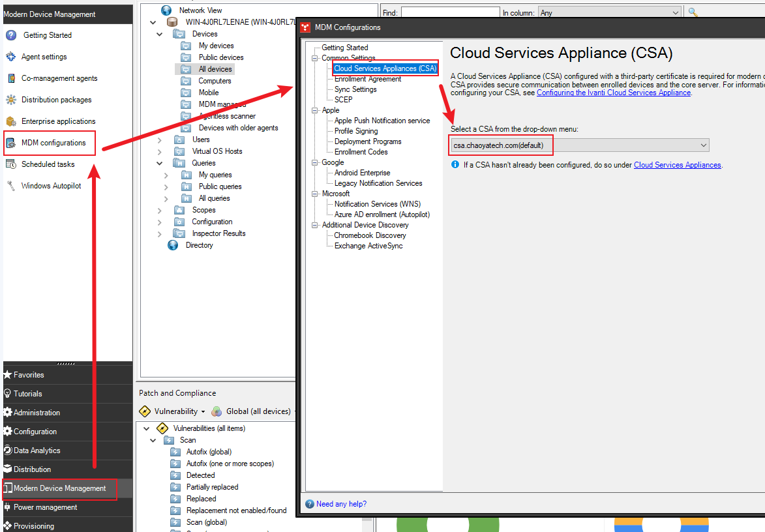Click the Enterprise applications icon
765x532 pixels.
tap(10, 121)
